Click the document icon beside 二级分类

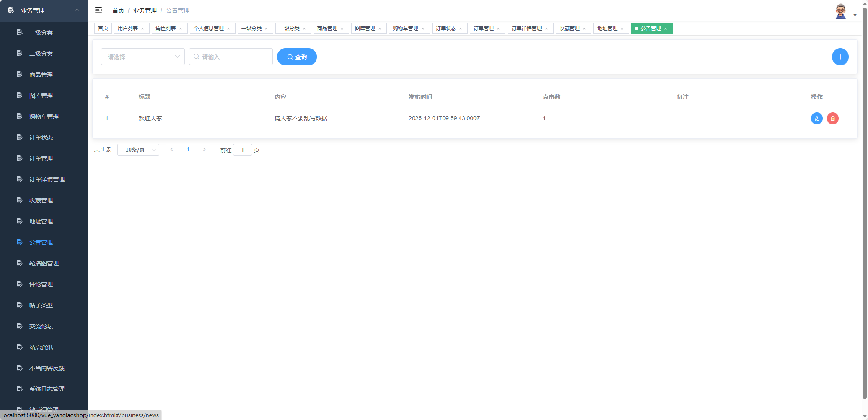(x=19, y=53)
